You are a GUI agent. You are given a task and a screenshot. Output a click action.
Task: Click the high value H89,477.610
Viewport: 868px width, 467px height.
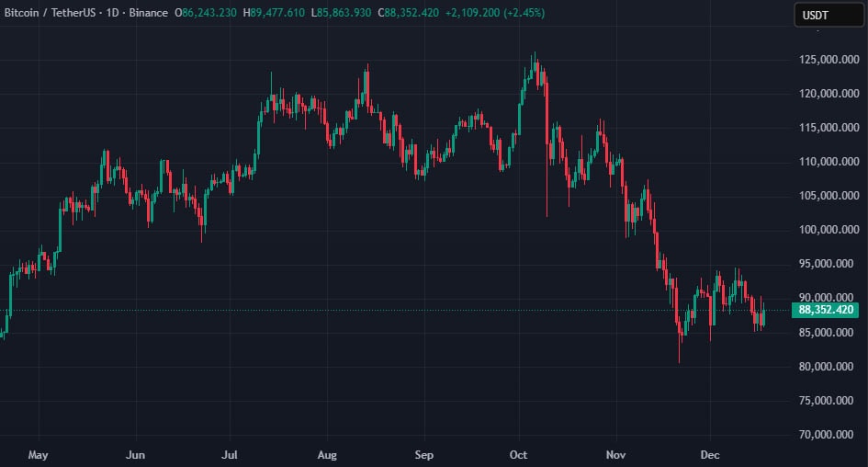(x=274, y=13)
